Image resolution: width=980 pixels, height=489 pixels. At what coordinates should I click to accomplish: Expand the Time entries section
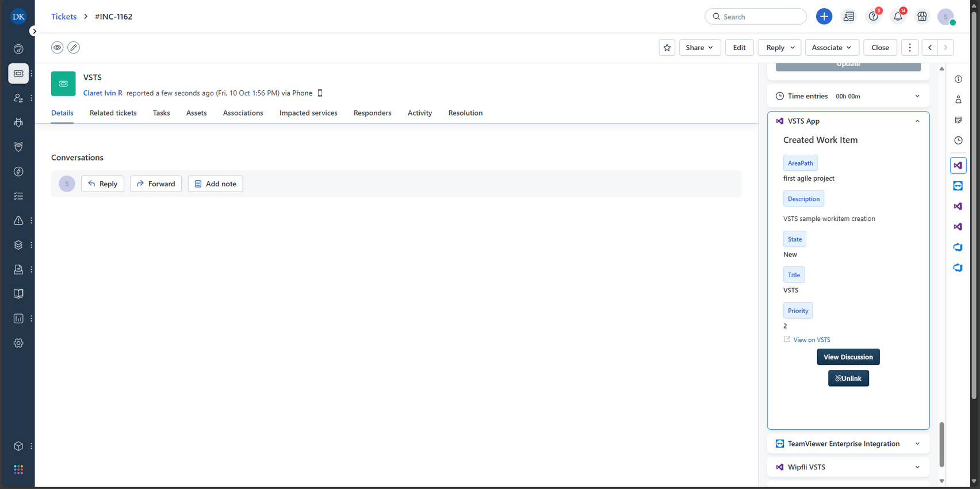(x=917, y=96)
